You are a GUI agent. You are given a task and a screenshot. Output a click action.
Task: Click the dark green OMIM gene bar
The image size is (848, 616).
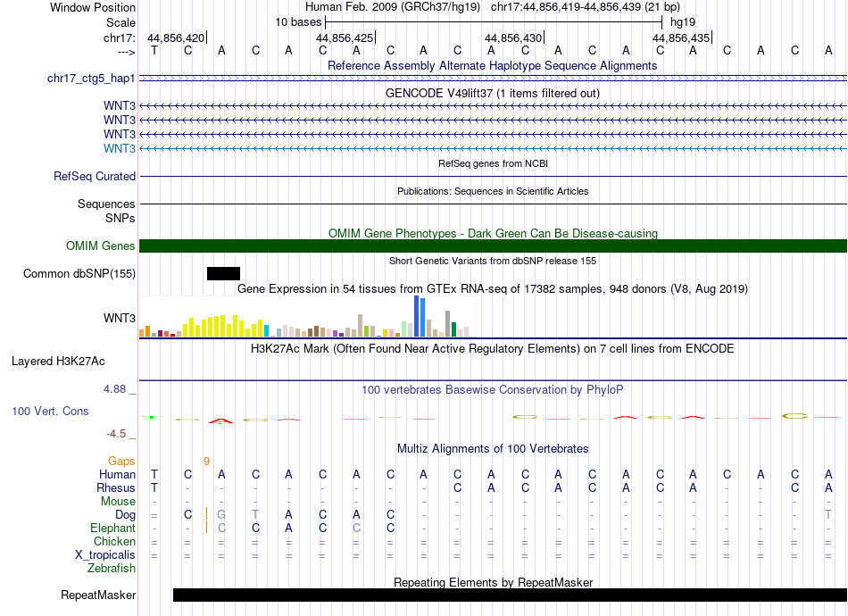(x=494, y=246)
